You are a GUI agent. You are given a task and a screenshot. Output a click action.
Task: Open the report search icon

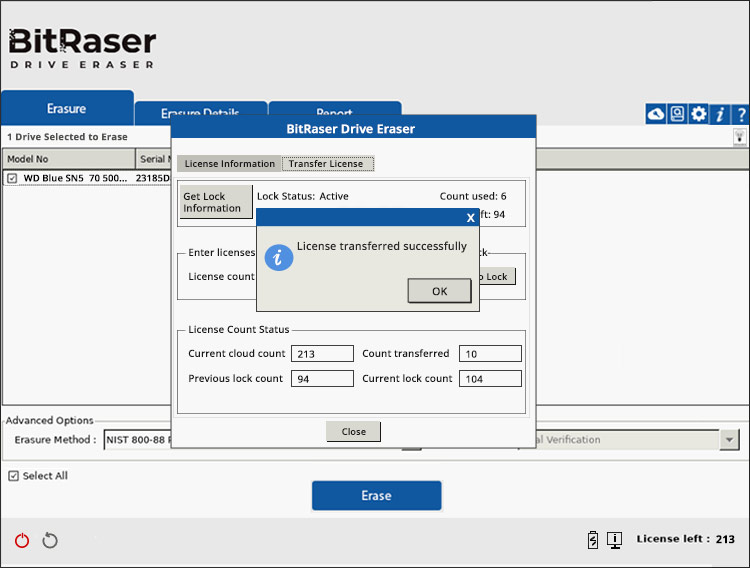(x=677, y=114)
